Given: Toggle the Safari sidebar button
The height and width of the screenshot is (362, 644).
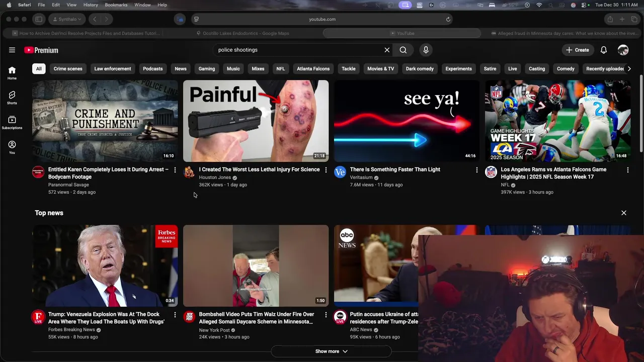Looking at the screenshot, I should coord(39,19).
